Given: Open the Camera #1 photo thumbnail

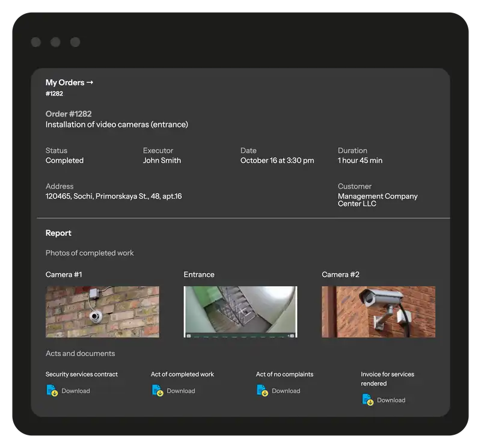Looking at the screenshot, I should coord(102,311).
